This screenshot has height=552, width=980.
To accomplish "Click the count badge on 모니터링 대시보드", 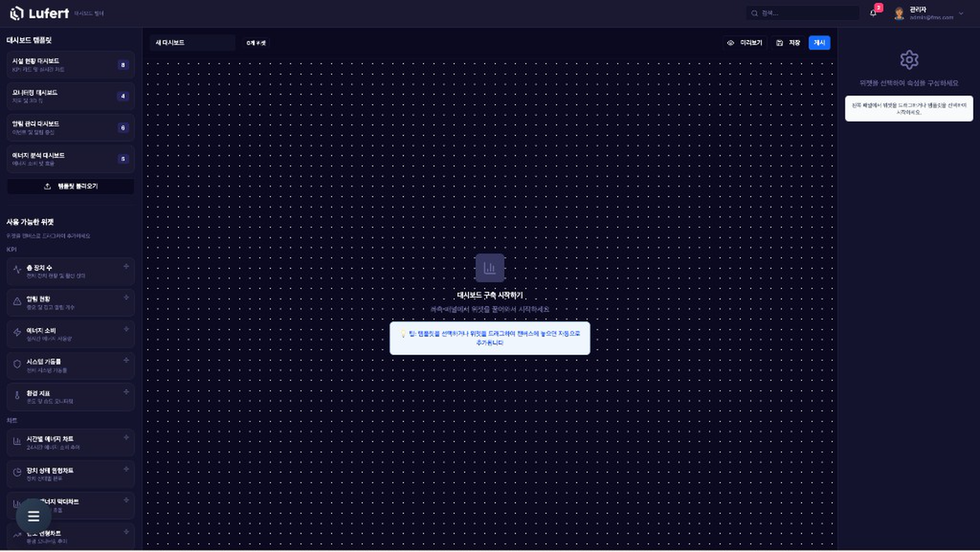I will click(123, 96).
